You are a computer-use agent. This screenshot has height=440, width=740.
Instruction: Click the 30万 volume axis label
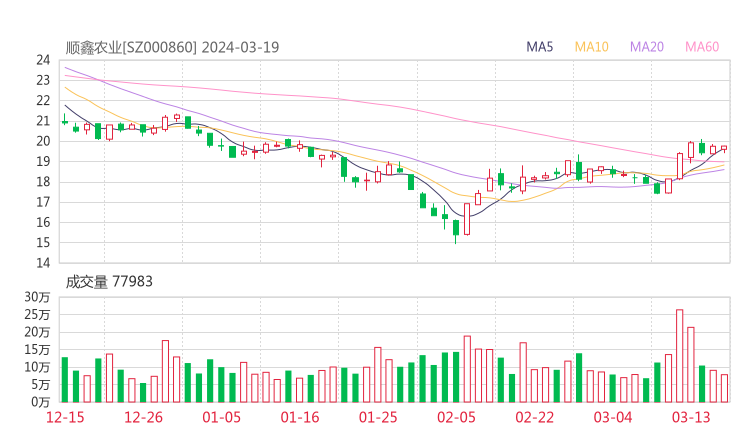pos(37,297)
